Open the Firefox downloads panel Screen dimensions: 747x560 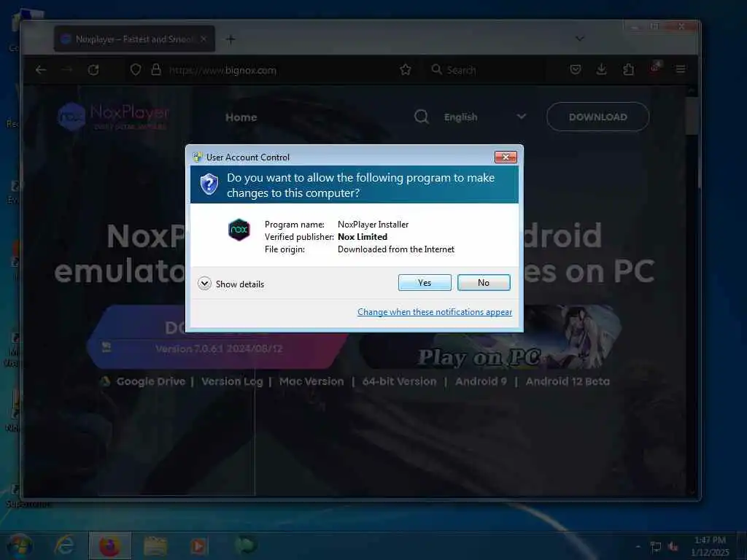(x=602, y=69)
